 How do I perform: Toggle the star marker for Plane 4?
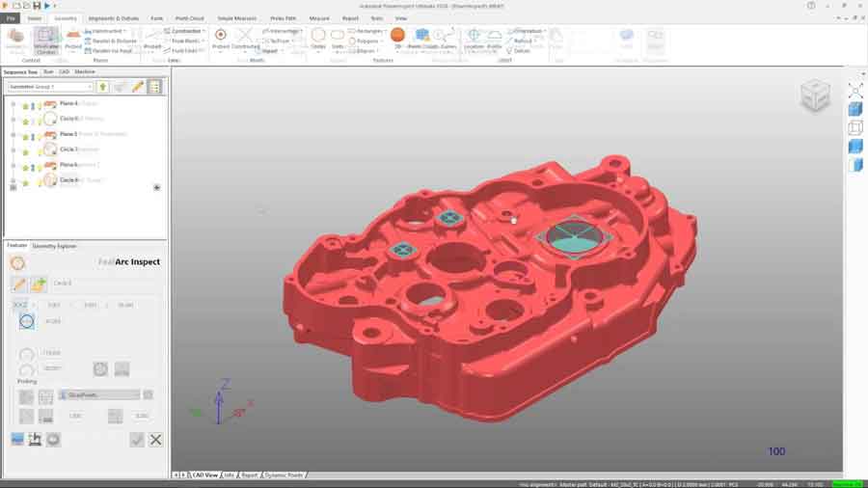click(x=25, y=106)
